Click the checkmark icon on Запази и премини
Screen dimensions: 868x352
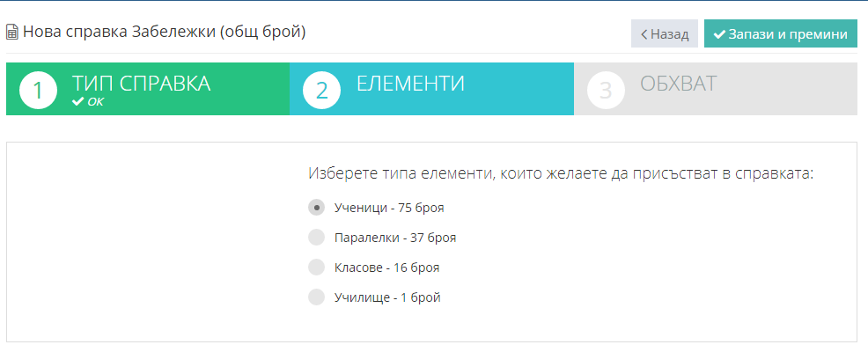(x=719, y=34)
